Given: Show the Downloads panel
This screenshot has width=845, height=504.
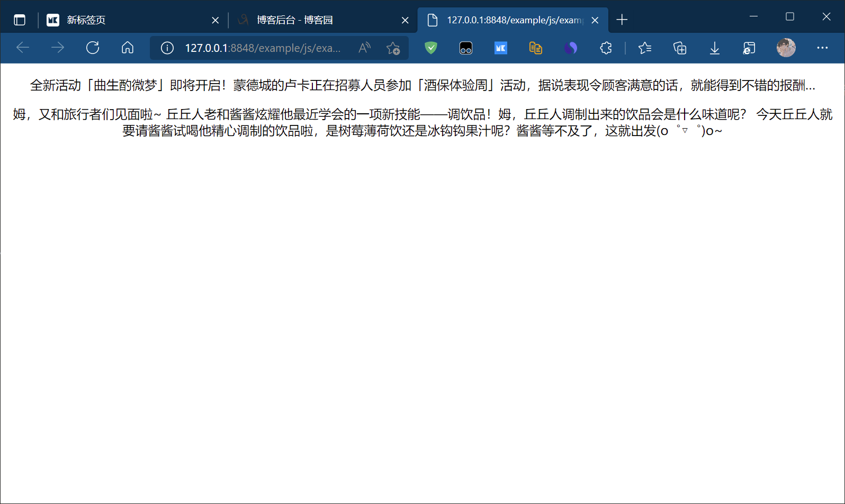Looking at the screenshot, I should (x=715, y=48).
